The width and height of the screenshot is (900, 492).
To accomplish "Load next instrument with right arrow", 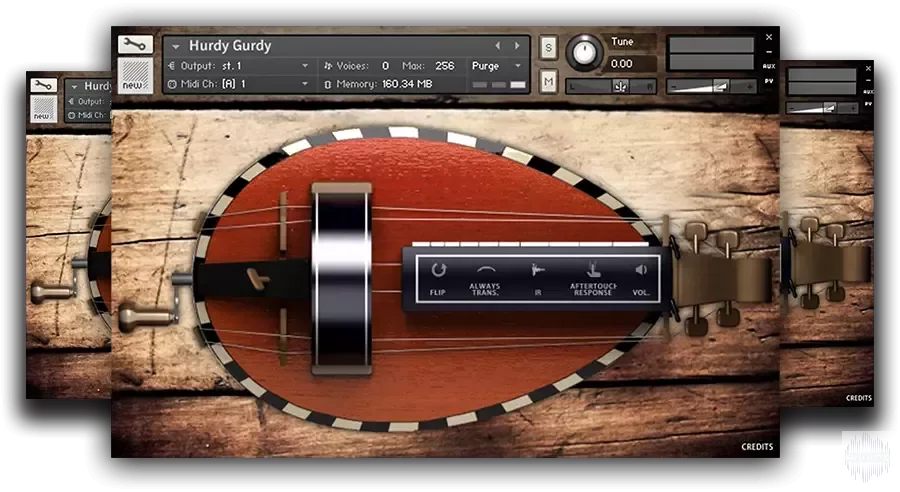I will tap(517, 45).
